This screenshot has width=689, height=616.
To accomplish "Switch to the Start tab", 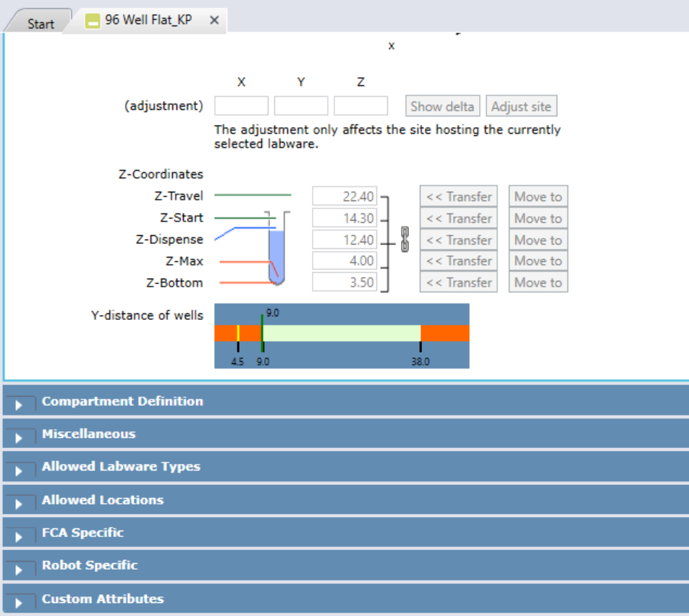I will 40,23.
